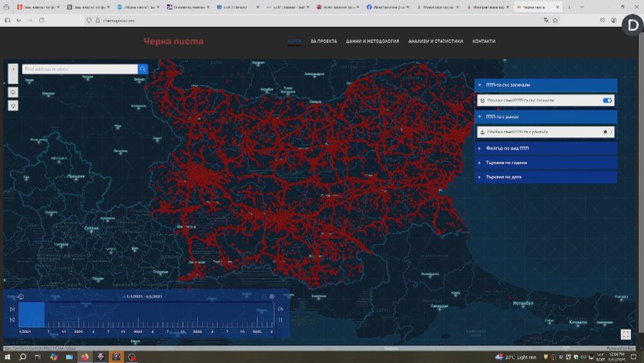Viewport: 644px width, 363px height.
Task: Toggle off 'ПТП-та със загинали' filter switch
Action: [607, 101]
